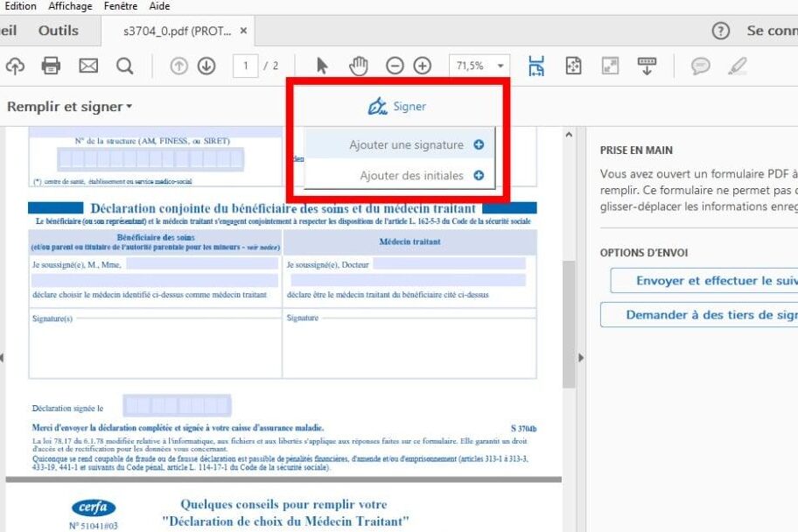This screenshot has width=798, height=532.
Task: Add a comment bubble icon
Action: point(701,66)
